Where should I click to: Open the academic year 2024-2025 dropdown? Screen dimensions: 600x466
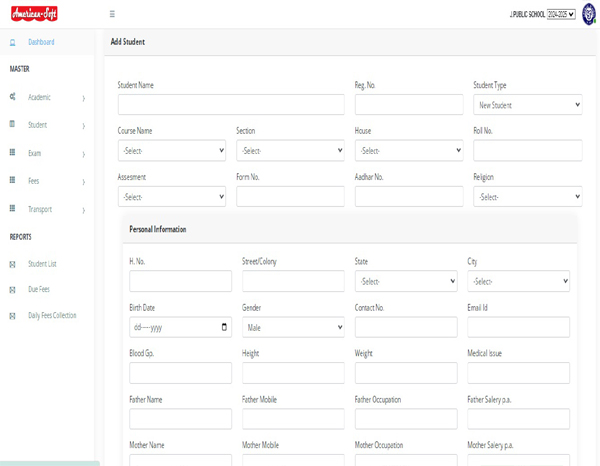click(x=561, y=14)
